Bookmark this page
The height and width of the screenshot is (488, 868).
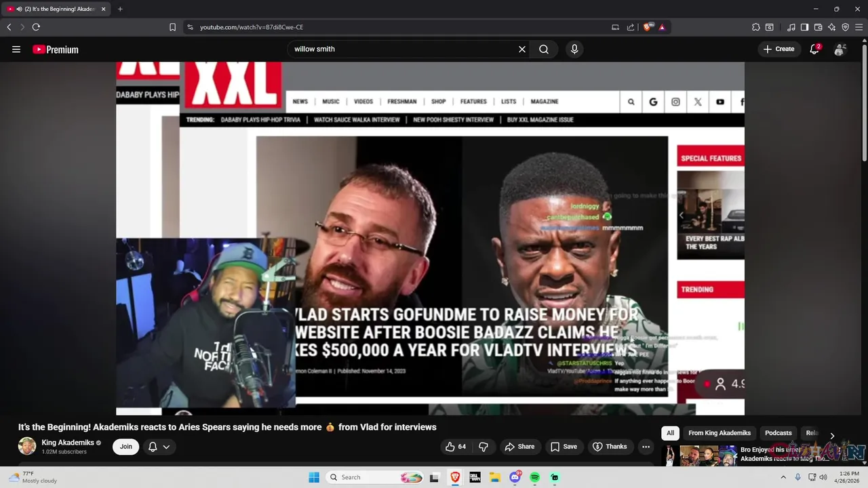pyautogui.click(x=172, y=27)
